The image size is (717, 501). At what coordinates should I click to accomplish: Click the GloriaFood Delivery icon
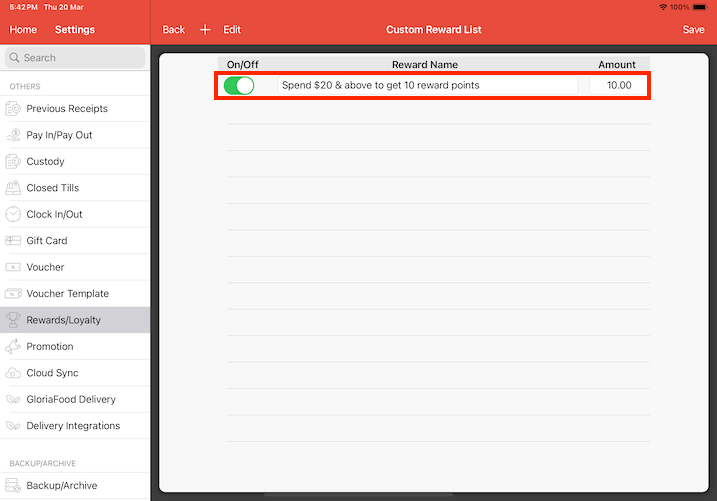pyautogui.click(x=13, y=400)
